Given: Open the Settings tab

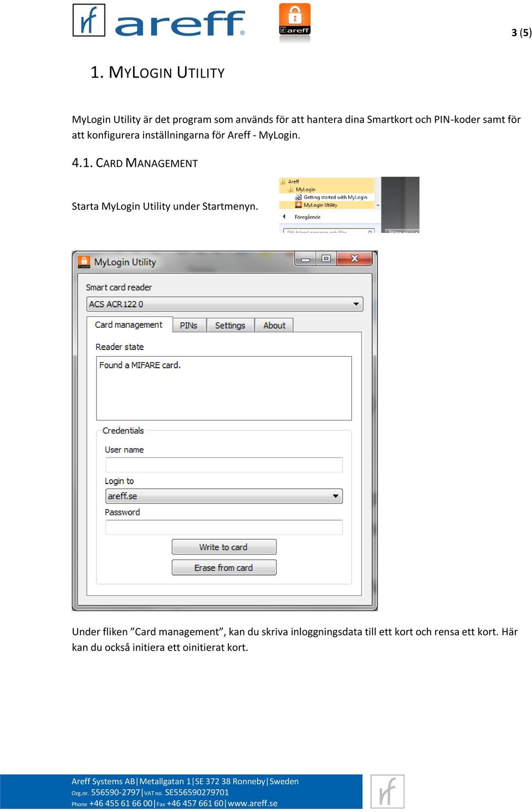Looking at the screenshot, I should click(x=230, y=326).
